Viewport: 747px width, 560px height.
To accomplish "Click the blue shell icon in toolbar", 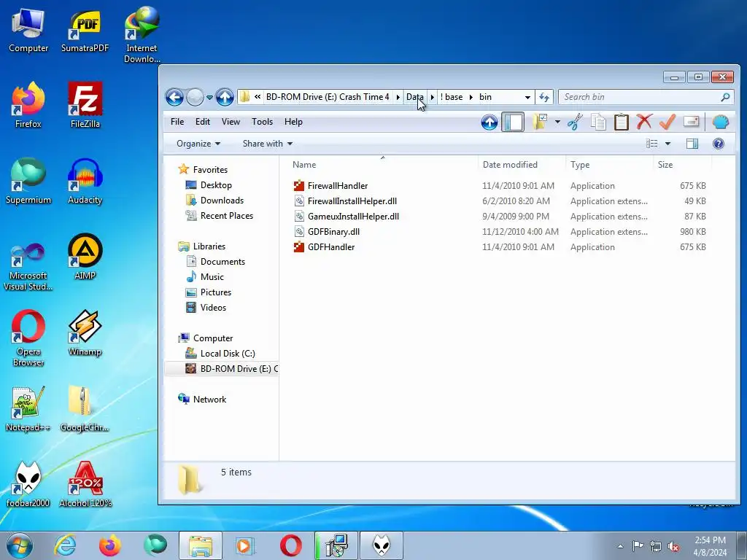I will (x=720, y=122).
